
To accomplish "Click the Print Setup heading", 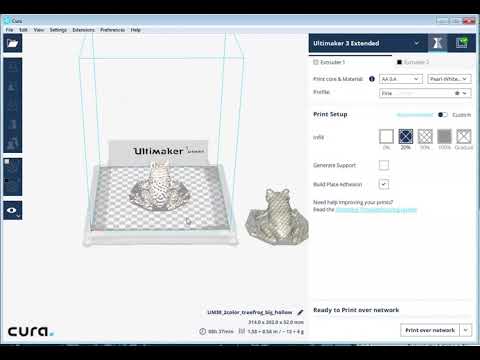I will click(330, 114).
